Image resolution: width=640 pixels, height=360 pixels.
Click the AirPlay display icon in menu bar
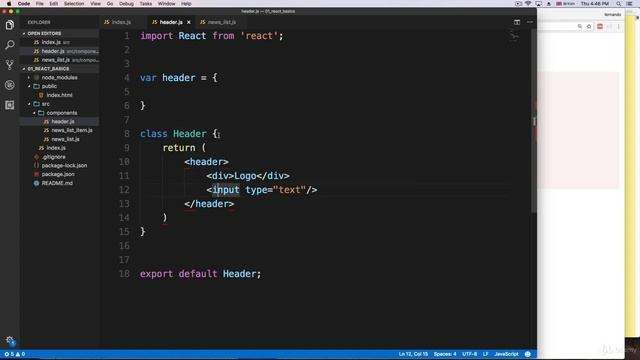(x=538, y=4)
